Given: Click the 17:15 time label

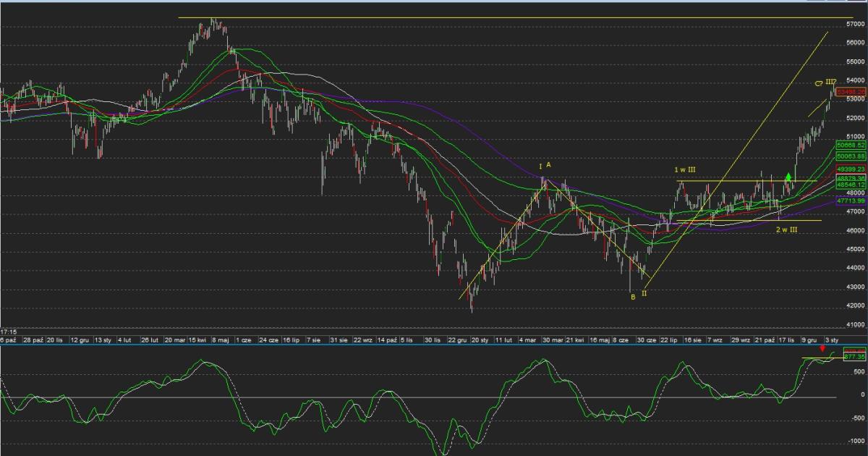Looking at the screenshot, I should [x=9, y=329].
